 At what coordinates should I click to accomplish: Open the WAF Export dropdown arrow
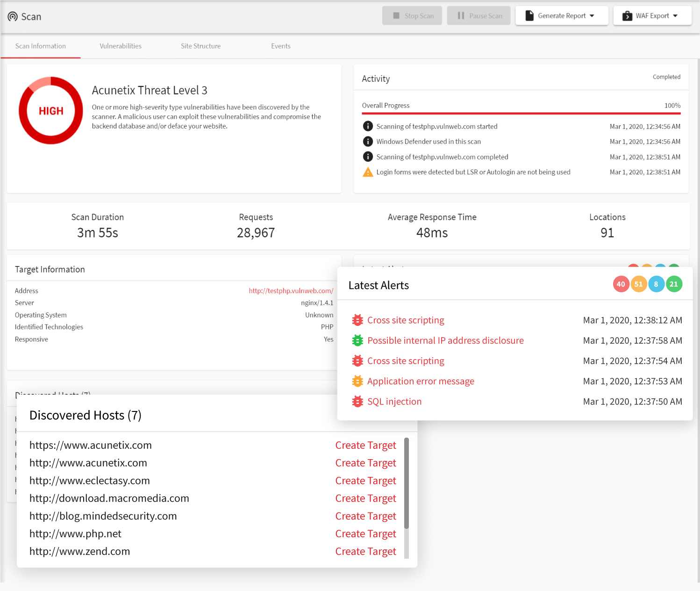coord(676,15)
